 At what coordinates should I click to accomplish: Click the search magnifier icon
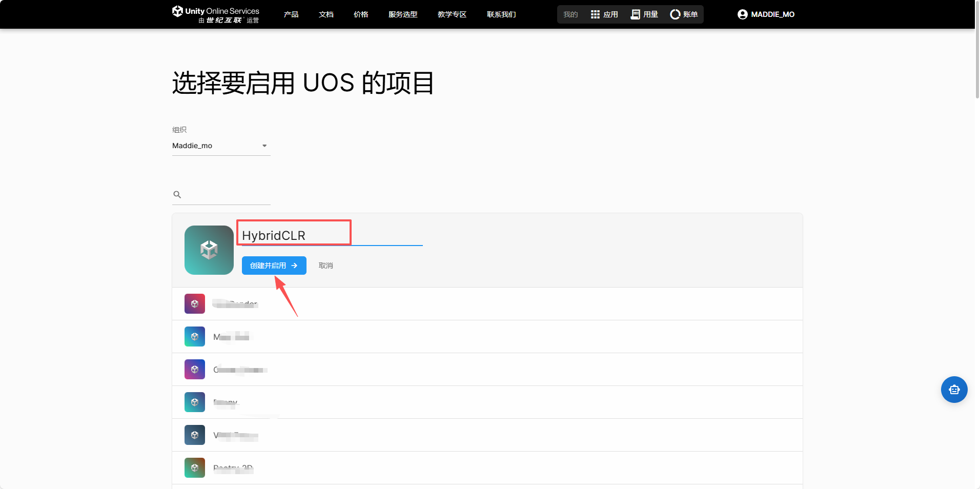[x=177, y=195]
